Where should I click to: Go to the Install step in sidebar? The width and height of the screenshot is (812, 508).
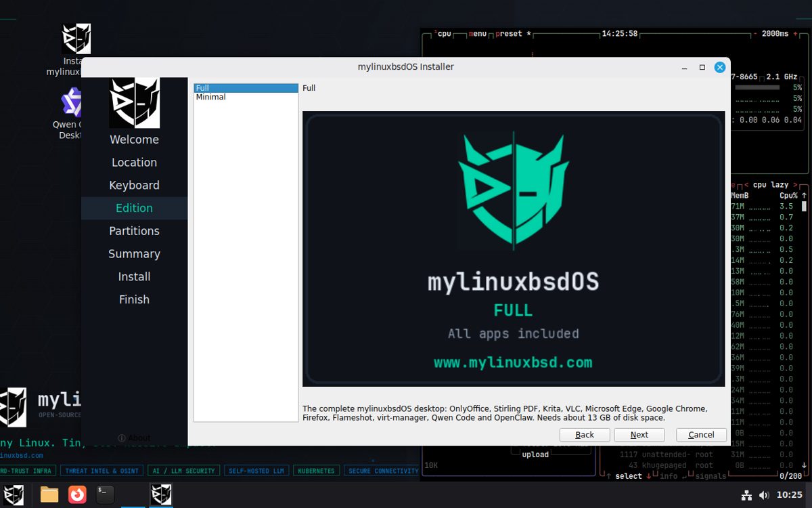point(134,277)
